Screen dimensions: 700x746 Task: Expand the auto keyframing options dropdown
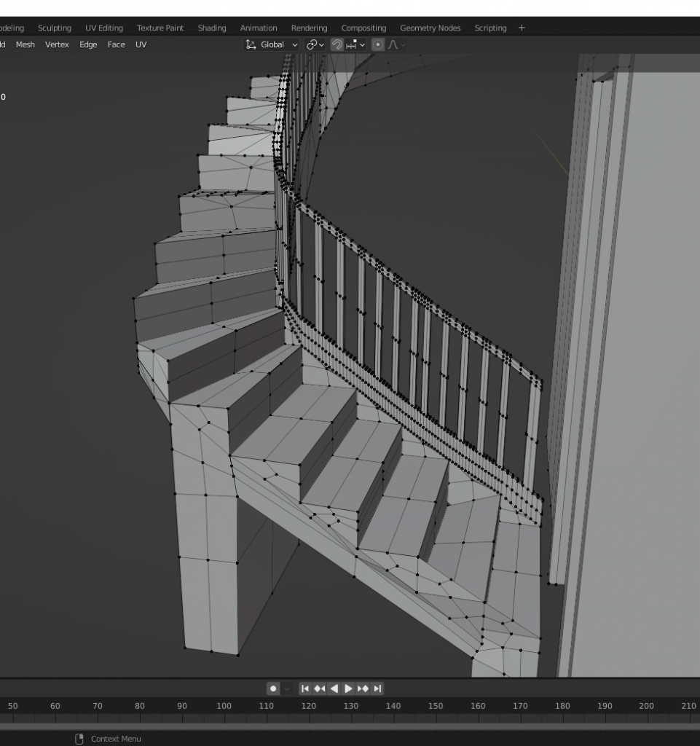287,688
